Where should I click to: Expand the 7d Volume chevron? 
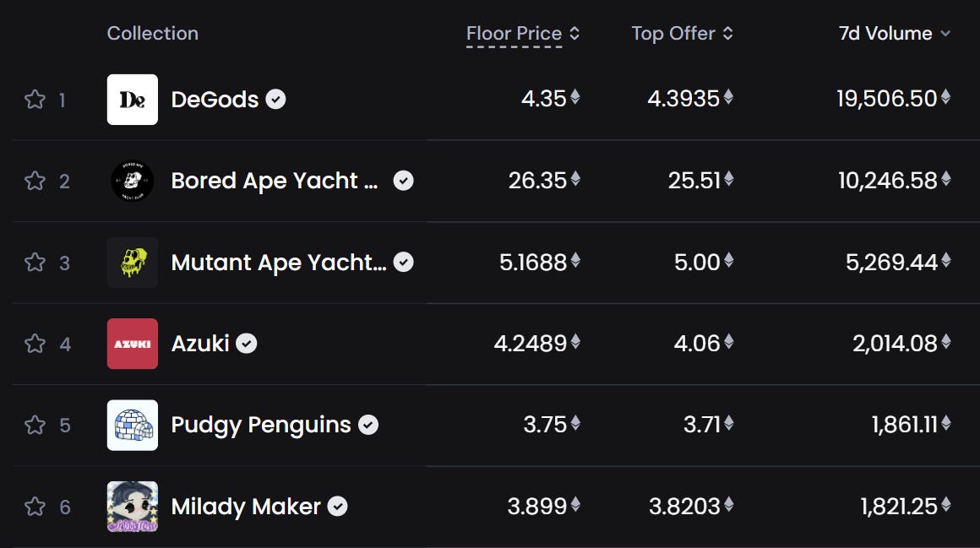tap(945, 34)
